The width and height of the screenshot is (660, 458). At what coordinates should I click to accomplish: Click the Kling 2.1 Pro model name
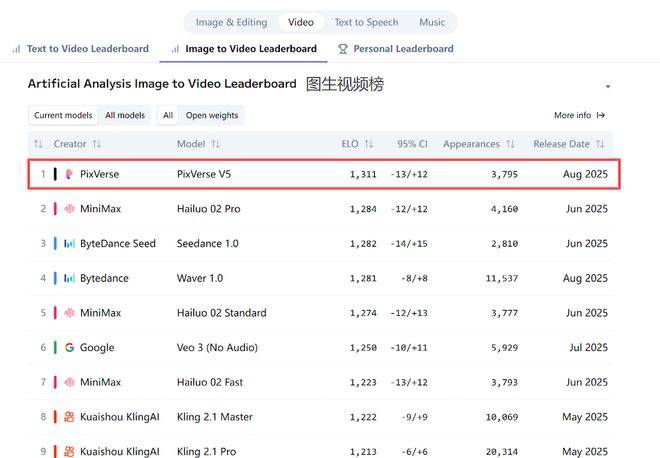[206, 451]
